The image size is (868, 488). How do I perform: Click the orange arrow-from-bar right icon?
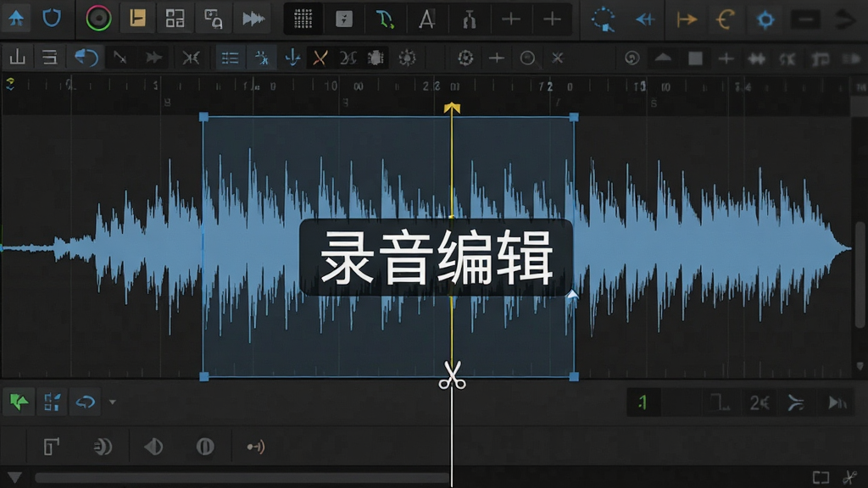(687, 20)
